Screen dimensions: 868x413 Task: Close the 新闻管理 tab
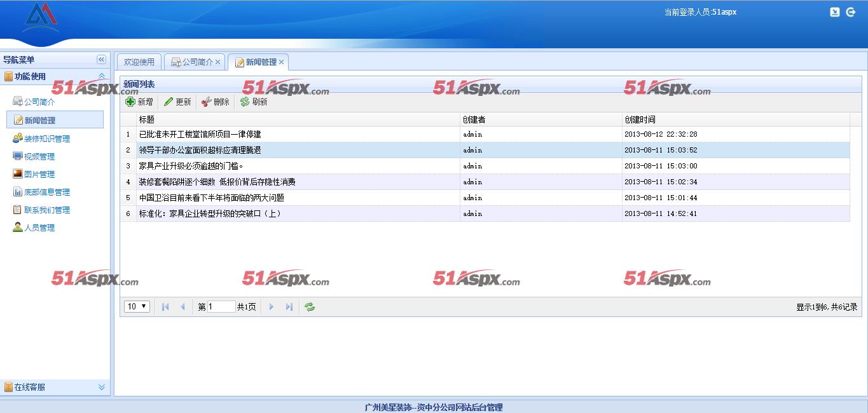point(281,62)
